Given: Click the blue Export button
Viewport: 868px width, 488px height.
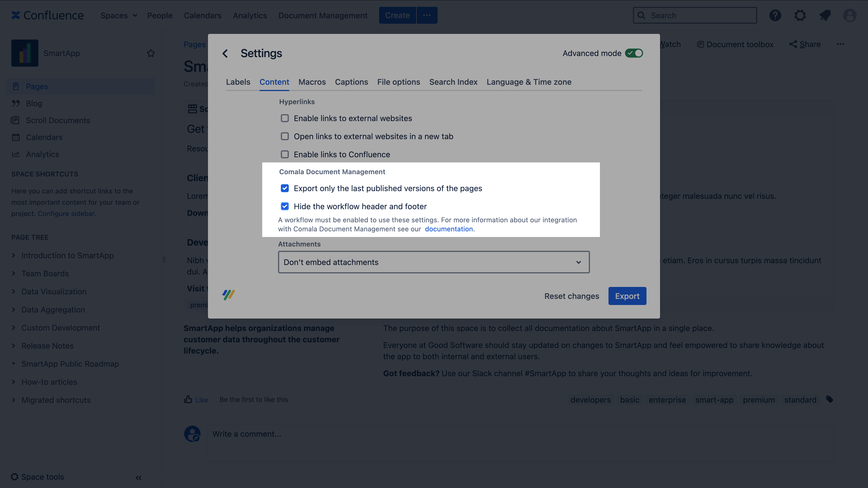Looking at the screenshot, I should tap(627, 296).
